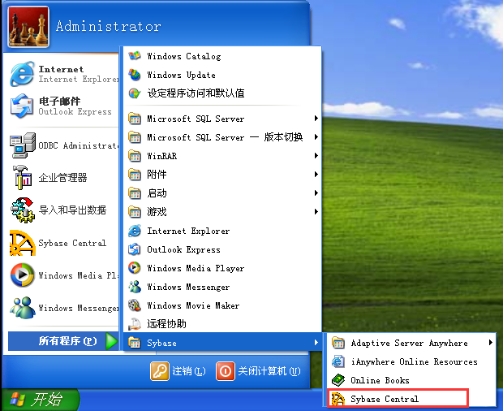Open 设定程序访问和默认值 icon
This screenshot has width=504, height=411.
click(135, 93)
